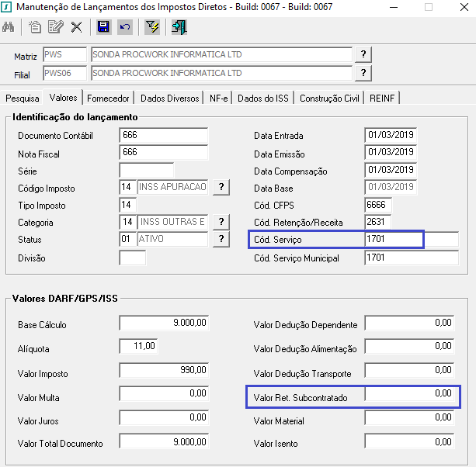The height and width of the screenshot is (467, 476).
Task: Click the new record document icon
Action: pos(35,27)
